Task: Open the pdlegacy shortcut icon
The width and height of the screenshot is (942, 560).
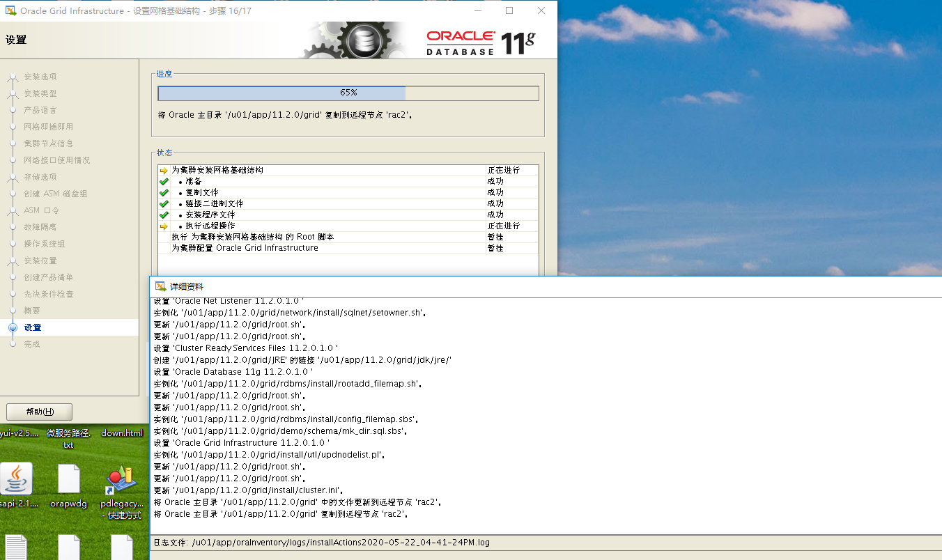Action: pyautogui.click(x=121, y=481)
